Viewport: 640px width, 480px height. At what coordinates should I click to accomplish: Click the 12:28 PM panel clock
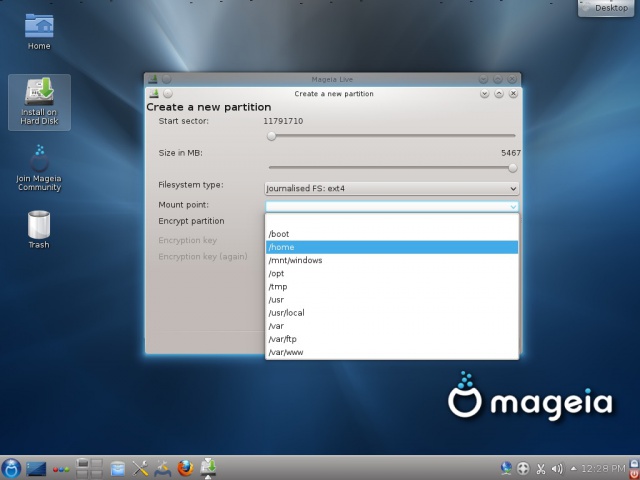click(603, 469)
